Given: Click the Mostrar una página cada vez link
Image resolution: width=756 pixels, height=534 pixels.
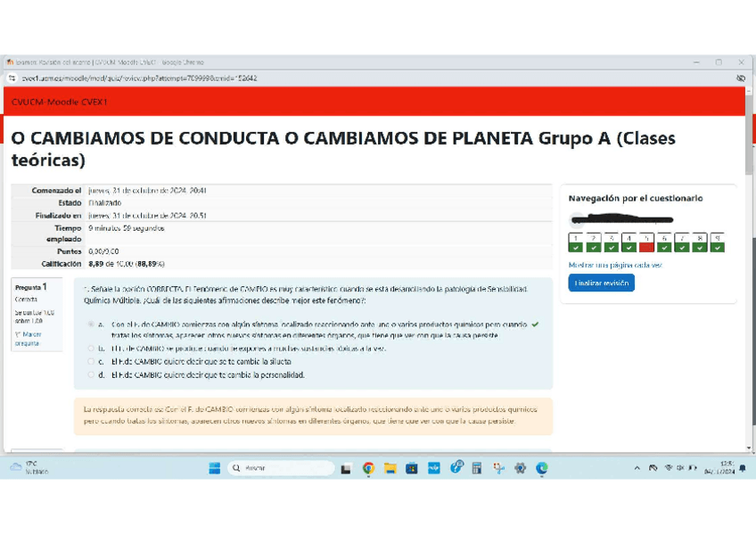Looking at the screenshot, I should pyautogui.click(x=615, y=265).
